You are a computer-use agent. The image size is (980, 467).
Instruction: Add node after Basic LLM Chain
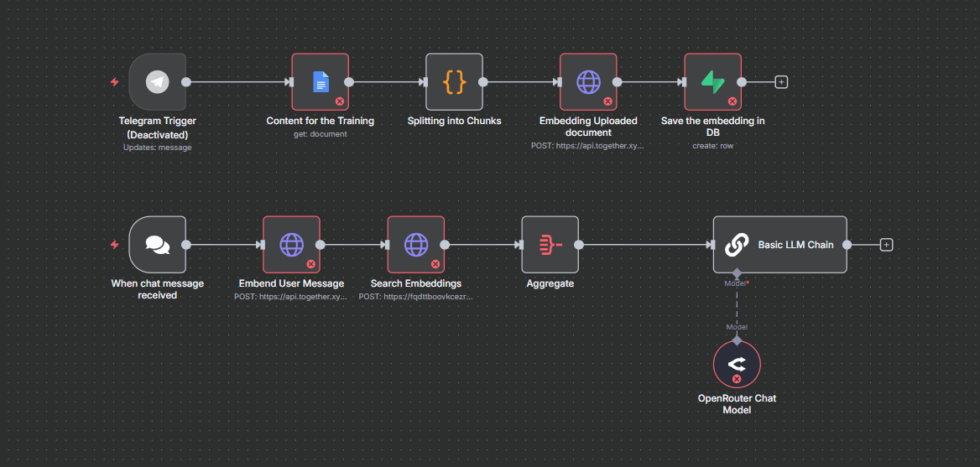[886, 245]
